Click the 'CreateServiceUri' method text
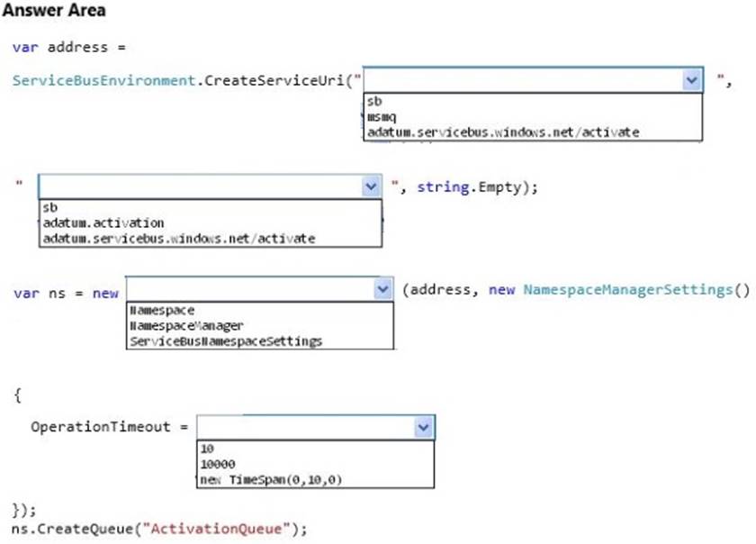This screenshot has height=544, width=756. tap(274, 80)
